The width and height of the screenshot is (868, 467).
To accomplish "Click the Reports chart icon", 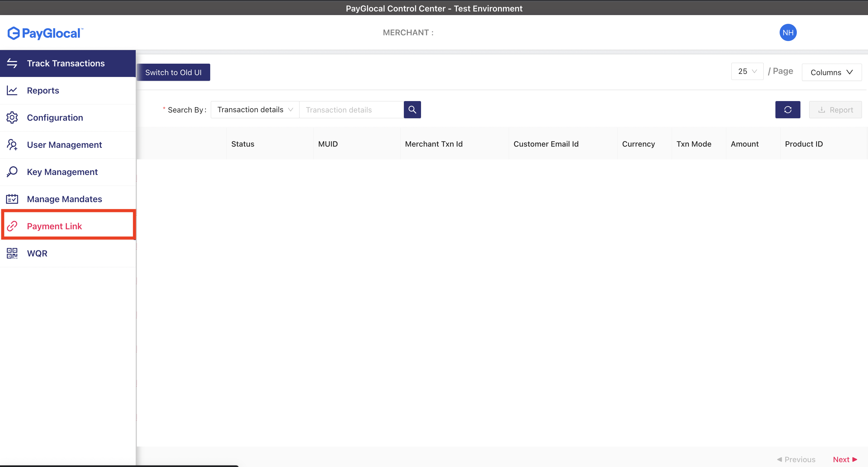I will point(12,90).
